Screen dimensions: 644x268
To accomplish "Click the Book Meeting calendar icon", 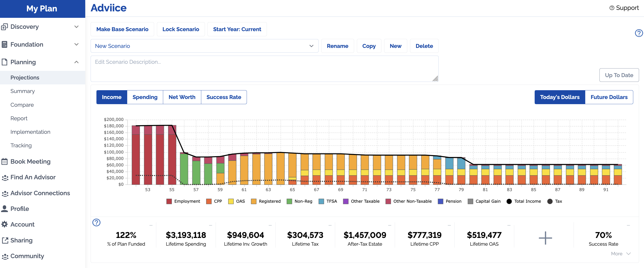I will tap(5, 161).
